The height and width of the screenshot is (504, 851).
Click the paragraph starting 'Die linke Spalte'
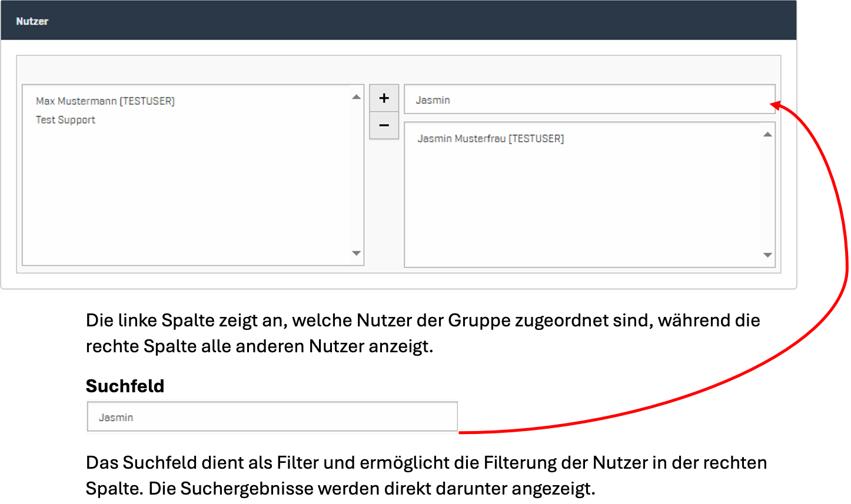click(423, 333)
